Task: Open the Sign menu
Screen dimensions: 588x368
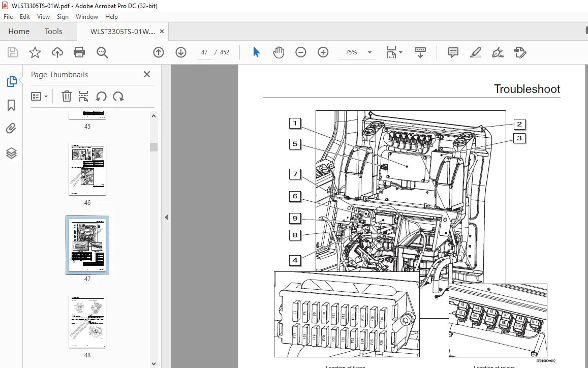Action: coord(63,16)
